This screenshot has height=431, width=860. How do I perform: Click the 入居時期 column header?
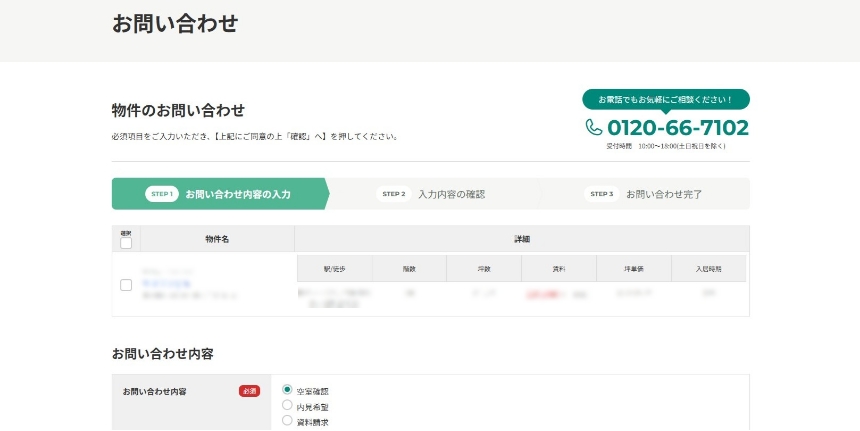click(708, 268)
